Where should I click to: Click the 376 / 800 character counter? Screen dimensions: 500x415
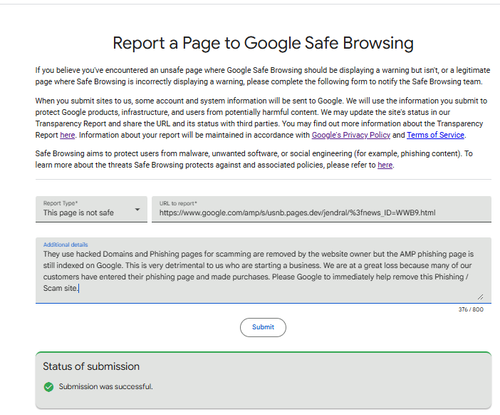(471, 310)
